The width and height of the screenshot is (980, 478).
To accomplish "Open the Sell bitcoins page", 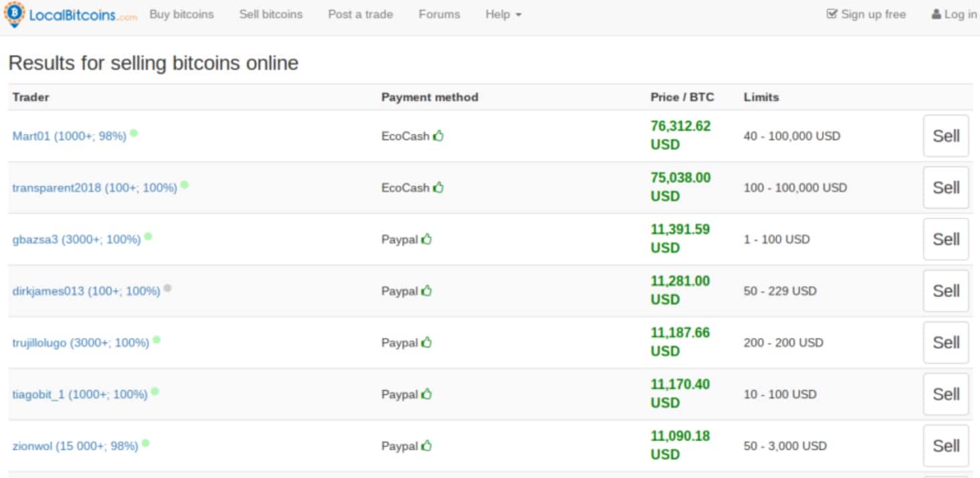I will coord(271,14).
